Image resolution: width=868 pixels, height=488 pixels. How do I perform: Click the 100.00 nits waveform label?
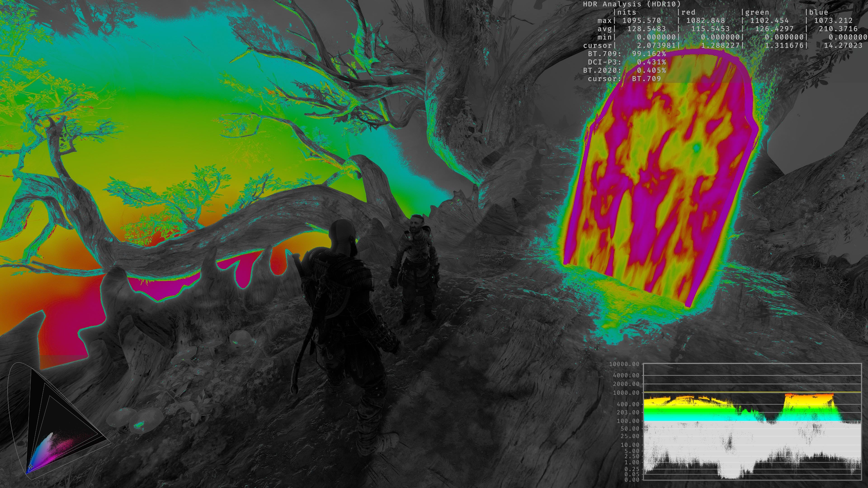628,421
